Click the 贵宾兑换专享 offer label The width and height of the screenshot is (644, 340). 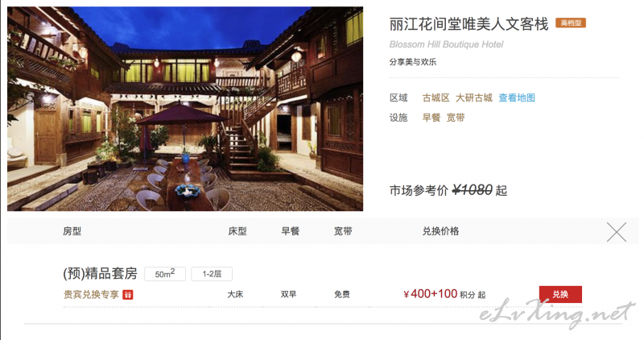(91, 294)
